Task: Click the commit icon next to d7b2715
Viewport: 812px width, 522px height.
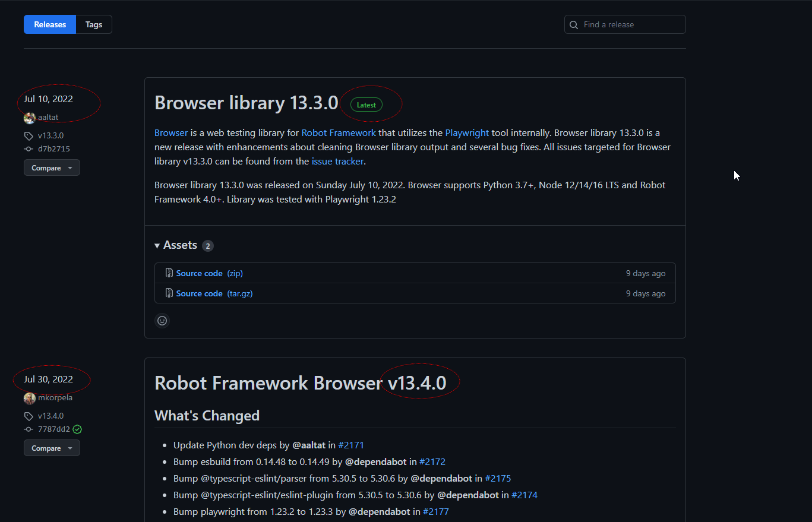Action: pyautogui.click(x=28, y=148)
